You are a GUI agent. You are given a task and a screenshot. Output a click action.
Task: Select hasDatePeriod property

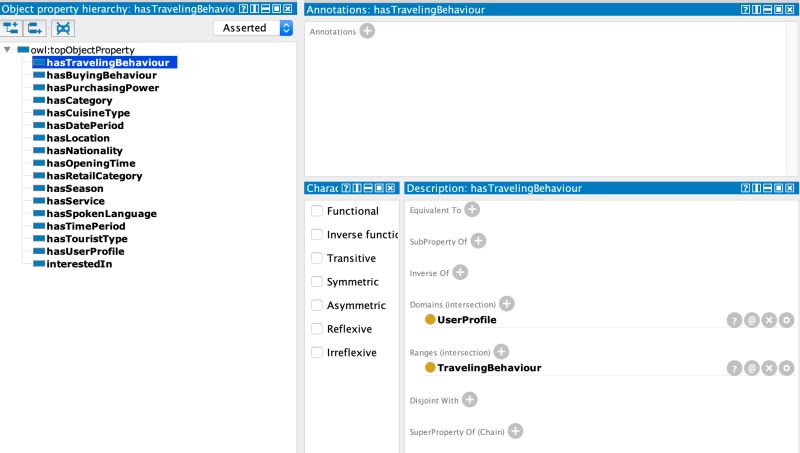[85, 125]
